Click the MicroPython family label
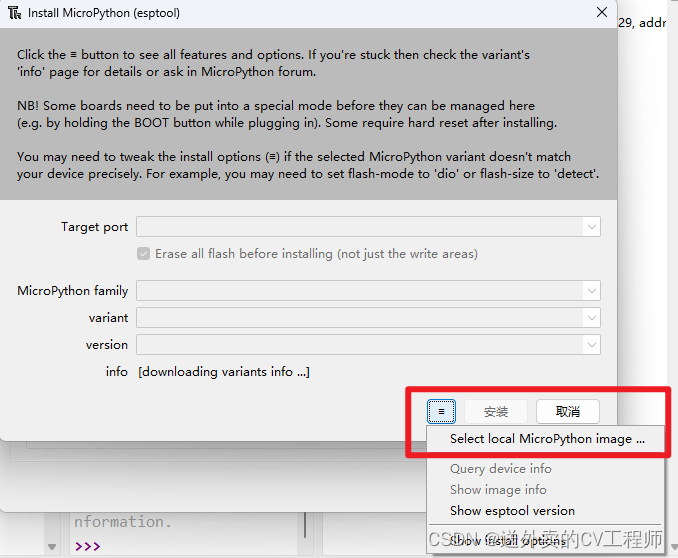678x558 pixels. pyautogui.click(x=73, y=291)
